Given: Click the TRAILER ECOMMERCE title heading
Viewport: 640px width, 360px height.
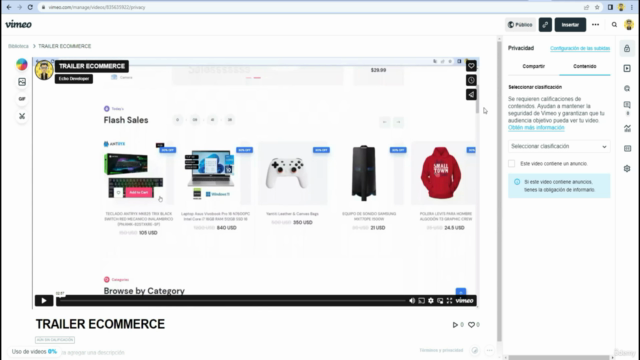Looking at the screenshot, I should click(100, 324).
